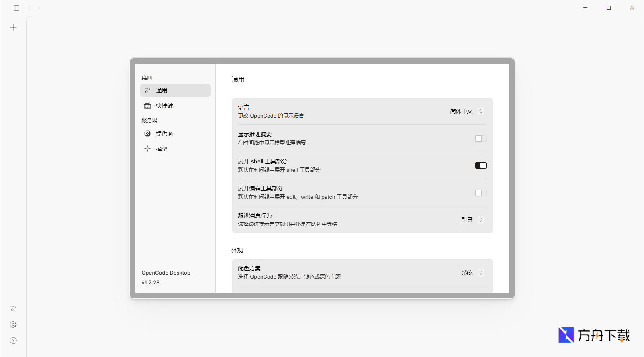This screenshot has height=357, width=644.
Task: Go forward with the right arrow
Action: coord(39,8)
